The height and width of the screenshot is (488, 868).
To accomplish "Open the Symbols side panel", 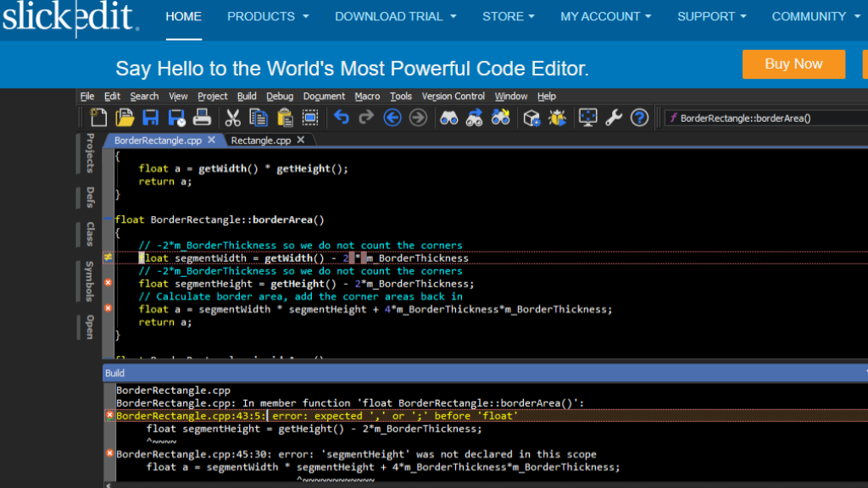I will [x=90, y=281].
